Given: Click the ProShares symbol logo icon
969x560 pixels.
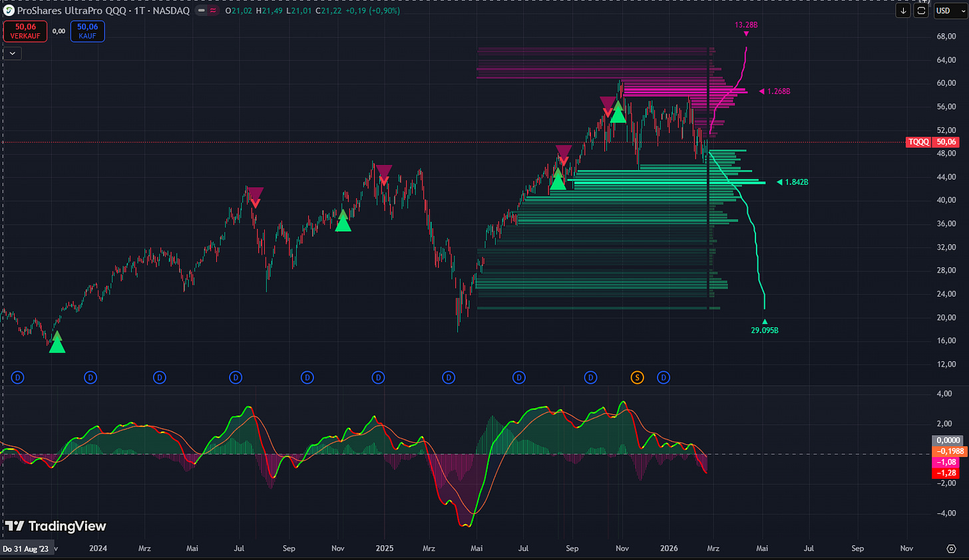Looking at the screenshot, I should tap(9, 11).
